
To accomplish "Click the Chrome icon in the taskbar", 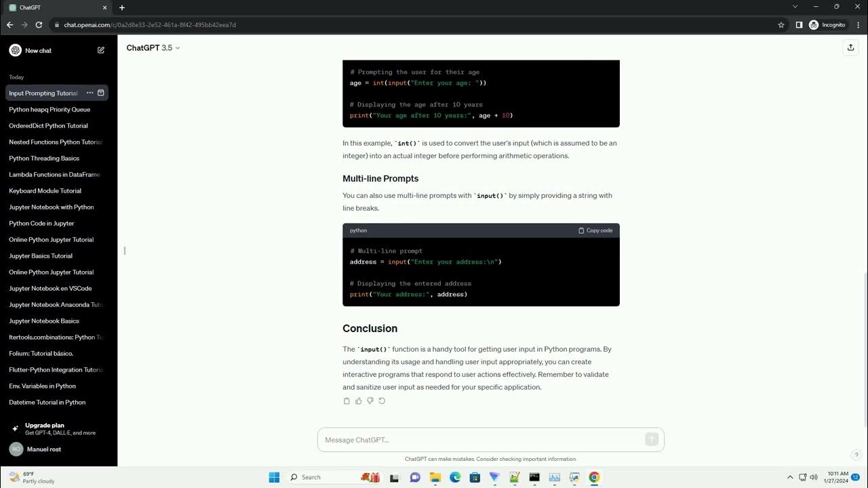I will pyautogui.click(x=594, y=477).
